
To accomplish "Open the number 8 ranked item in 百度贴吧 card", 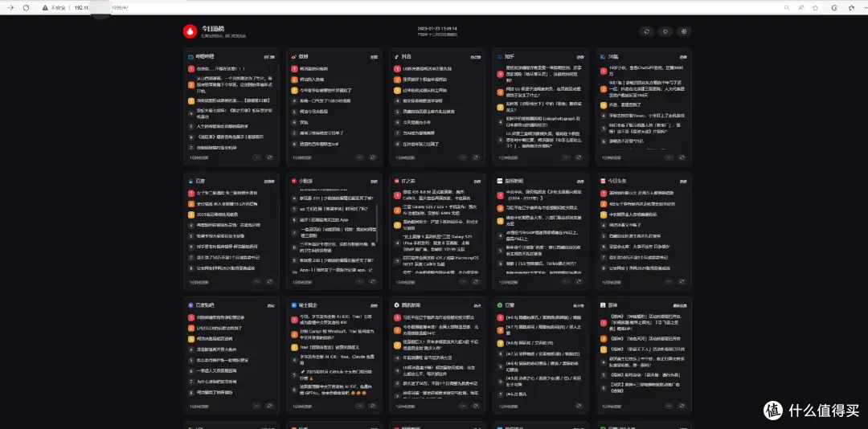I will pos(214,393).
